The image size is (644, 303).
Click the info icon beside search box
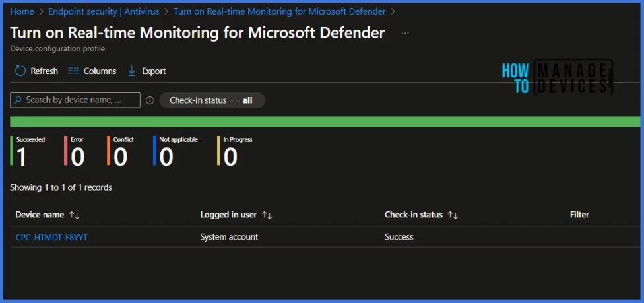pyautogui.click(x=150, y=100)
